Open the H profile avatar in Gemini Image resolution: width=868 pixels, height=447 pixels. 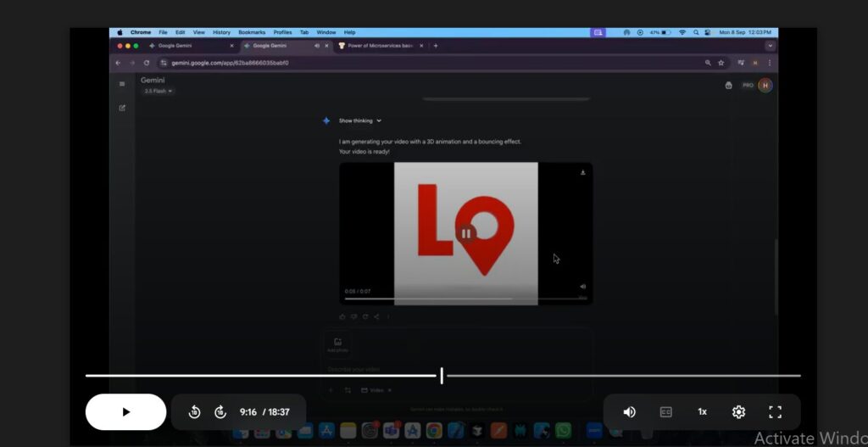click(765, 85)
